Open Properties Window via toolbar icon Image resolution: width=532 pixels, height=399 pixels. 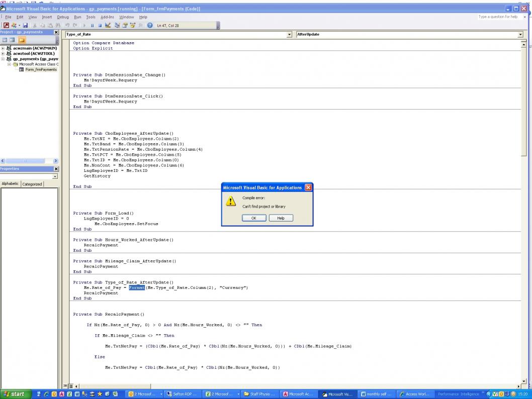(x=125, y=26)
